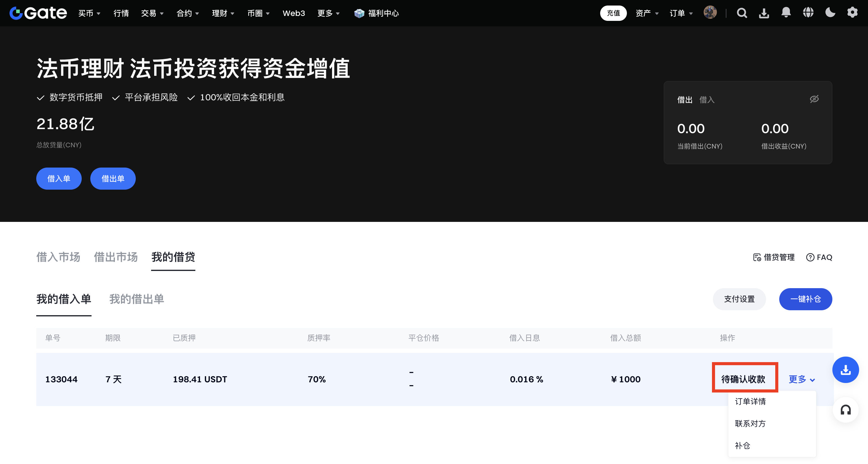The height and width of the screenshot is (464, 868).
Task: Click the search magnifier icon
Action: click(742, 13)
